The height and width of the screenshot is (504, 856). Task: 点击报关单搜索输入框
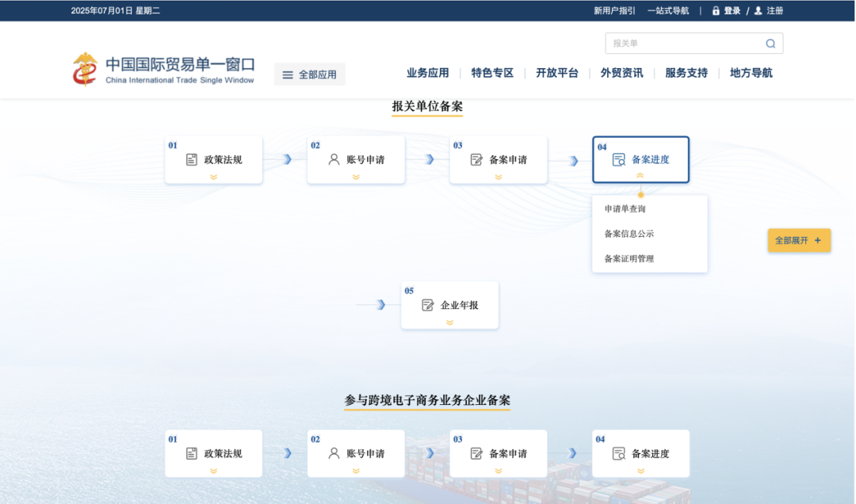[x=682, y=43]
